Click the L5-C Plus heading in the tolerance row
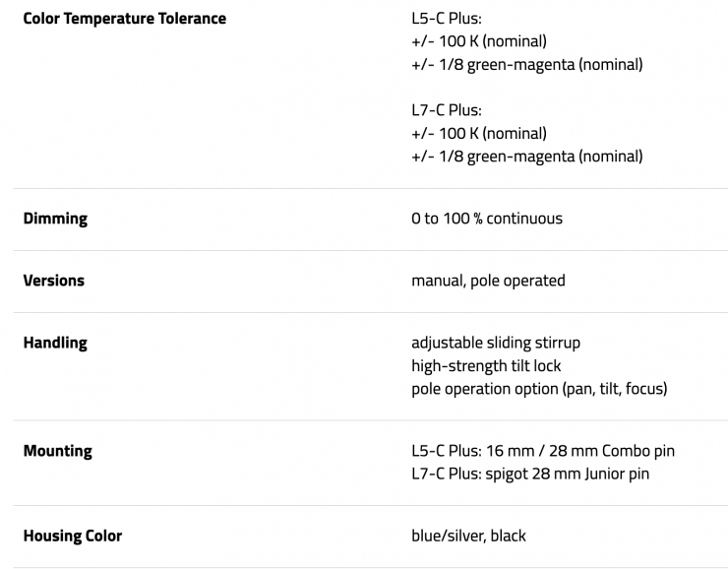This screenshot has height=569, width=728. (447, 19)
